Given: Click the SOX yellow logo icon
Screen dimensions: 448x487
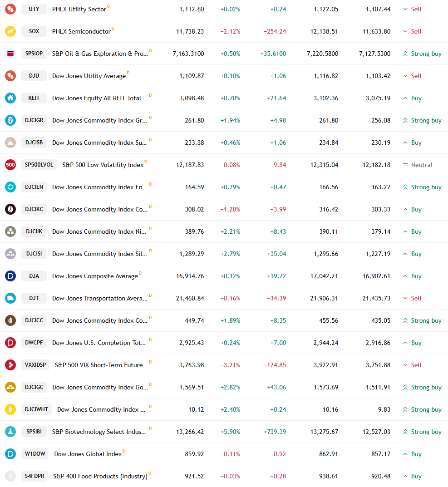Looking at the screenshot, I should pyautogui.click(x=10, y=31).
